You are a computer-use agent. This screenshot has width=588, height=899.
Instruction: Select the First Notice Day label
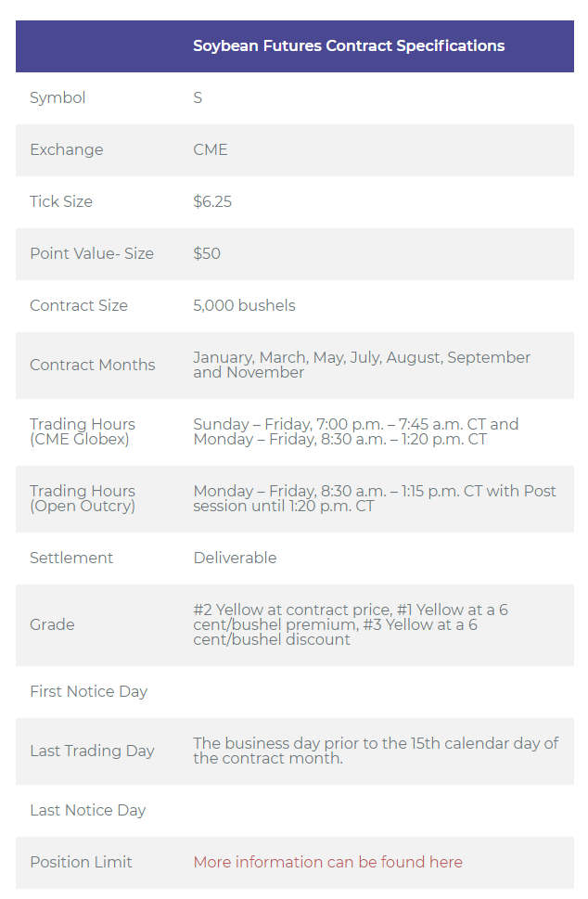89,691
